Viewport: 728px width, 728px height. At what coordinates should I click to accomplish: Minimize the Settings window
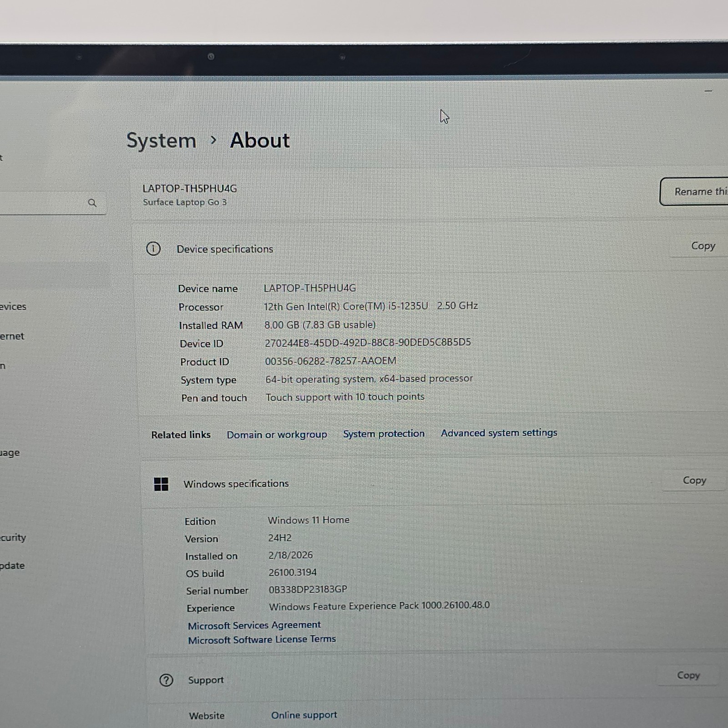708,91
